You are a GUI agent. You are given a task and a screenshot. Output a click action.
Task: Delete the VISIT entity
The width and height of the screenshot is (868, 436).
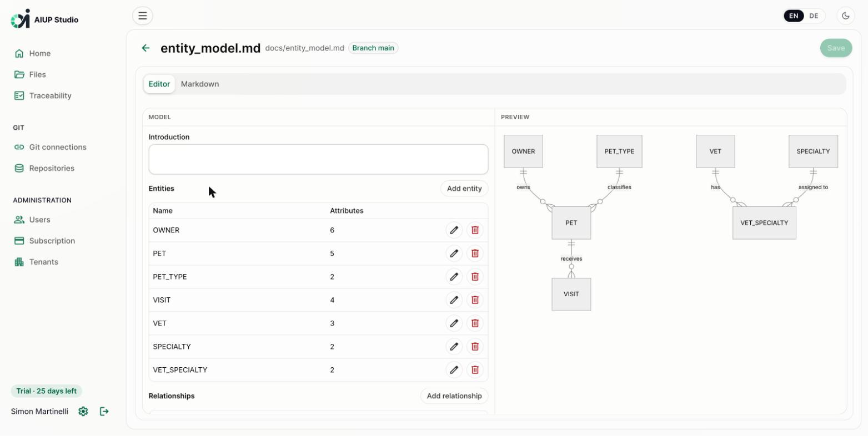[x=475, y=300]
